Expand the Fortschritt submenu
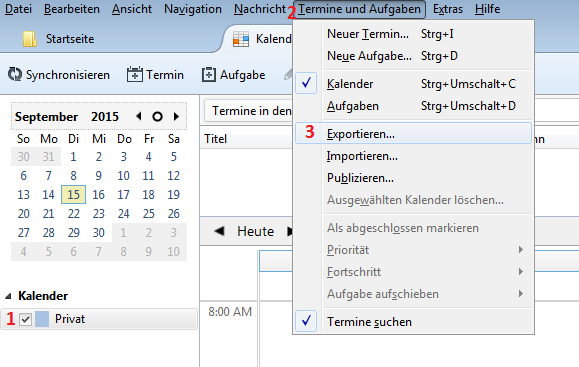Image resolution: width=579 pixels, height=367 pixels. pyautogui.click(x=413, y=272)
